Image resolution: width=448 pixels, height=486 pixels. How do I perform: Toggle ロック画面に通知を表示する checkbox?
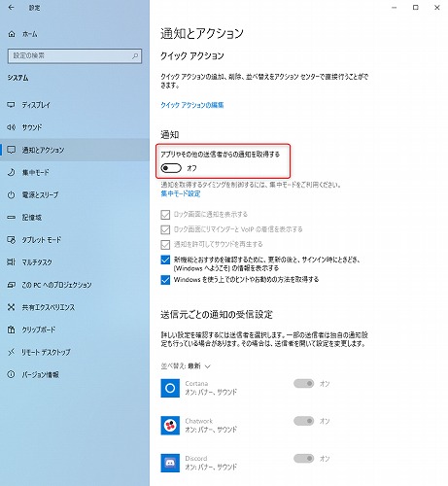(165, 215)
